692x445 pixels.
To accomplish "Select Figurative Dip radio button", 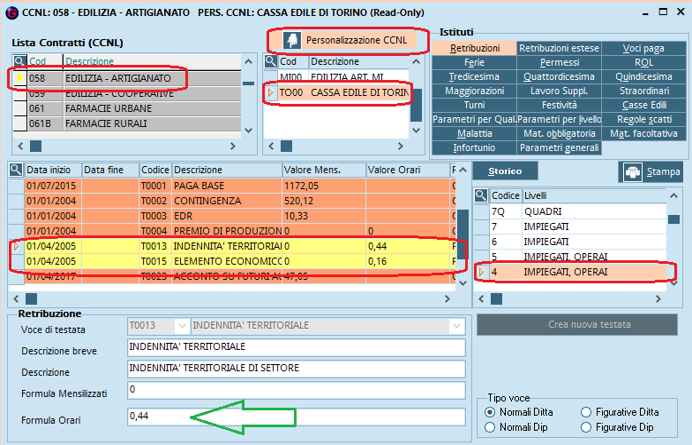I will 586,427.
